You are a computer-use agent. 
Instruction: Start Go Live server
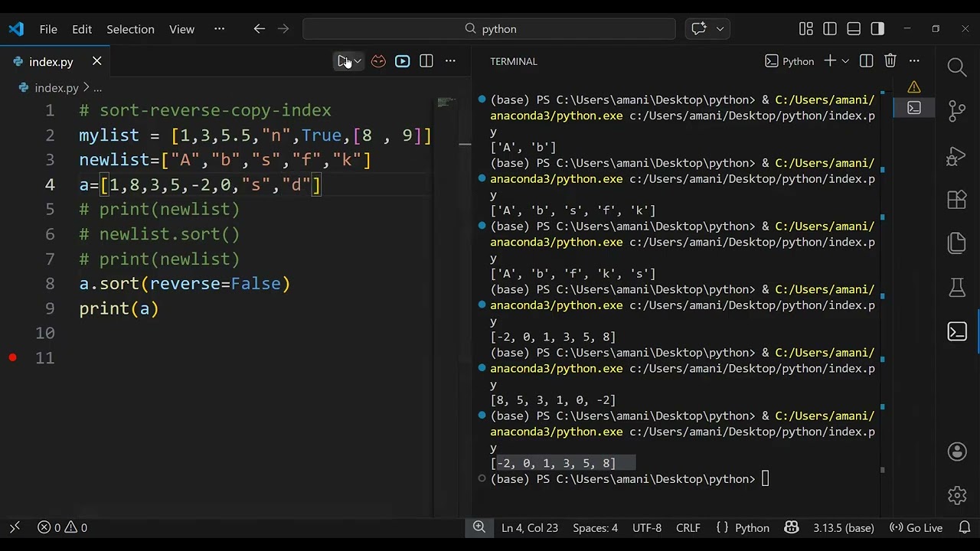916,527
